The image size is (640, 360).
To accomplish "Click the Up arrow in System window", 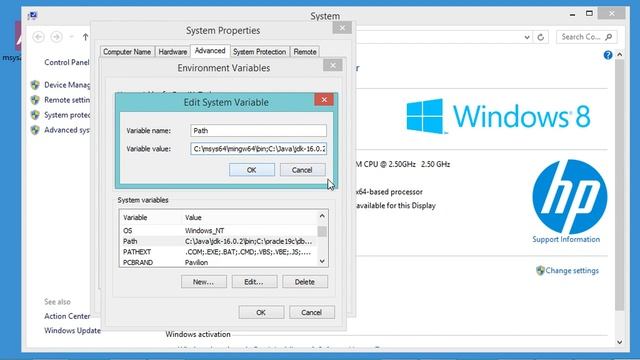I will (85, 37).
